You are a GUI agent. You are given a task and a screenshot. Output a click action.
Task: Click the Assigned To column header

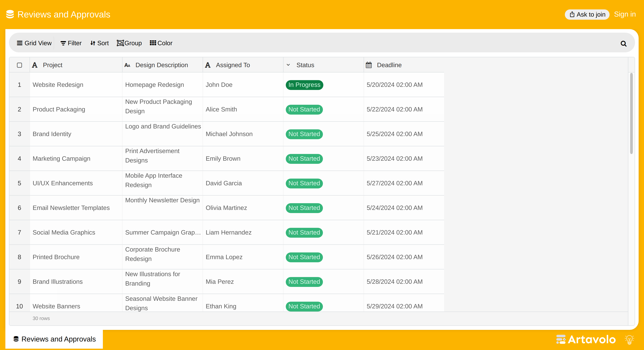pyautogui.click(x=243, y=65)
